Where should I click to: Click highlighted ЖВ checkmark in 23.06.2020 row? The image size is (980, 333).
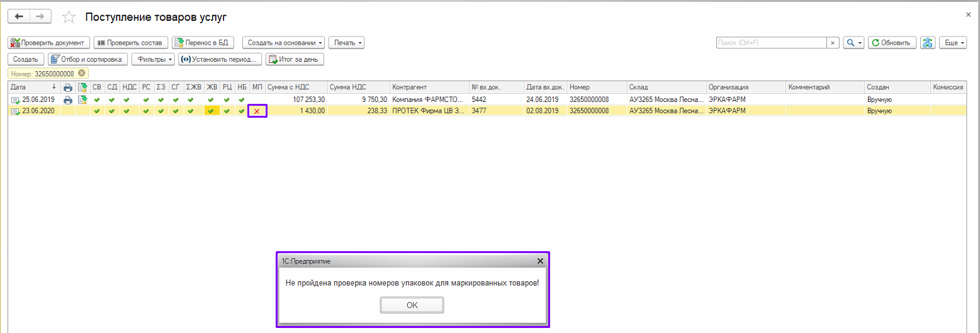tap(211, 111)
